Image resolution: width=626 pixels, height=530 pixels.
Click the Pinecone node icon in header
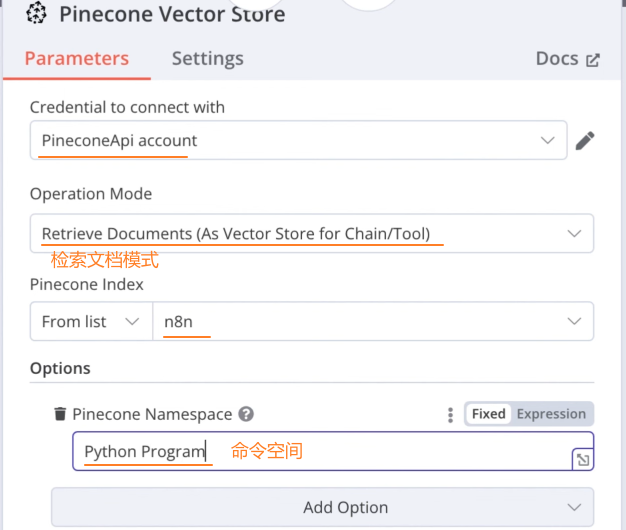click(37, 14)
